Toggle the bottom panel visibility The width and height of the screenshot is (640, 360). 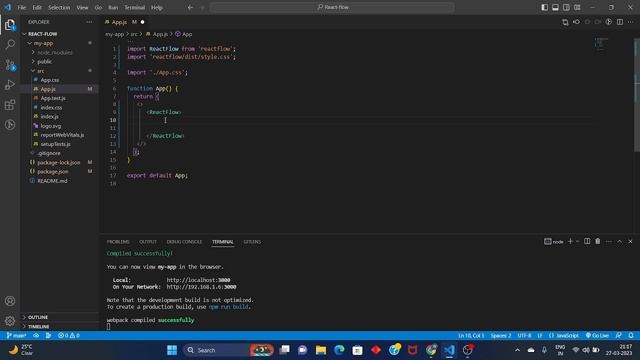(x=556, y=7)
